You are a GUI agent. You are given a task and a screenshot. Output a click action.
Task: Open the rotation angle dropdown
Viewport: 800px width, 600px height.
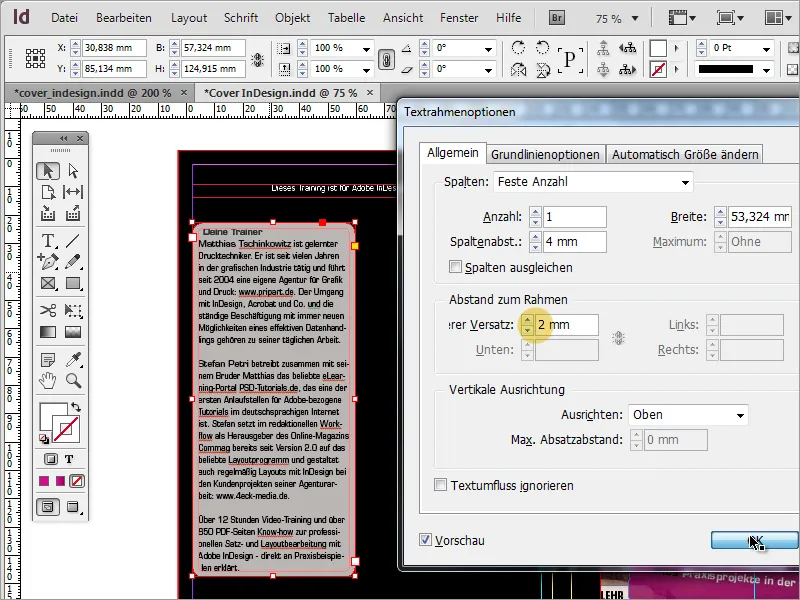pos(488,49)
